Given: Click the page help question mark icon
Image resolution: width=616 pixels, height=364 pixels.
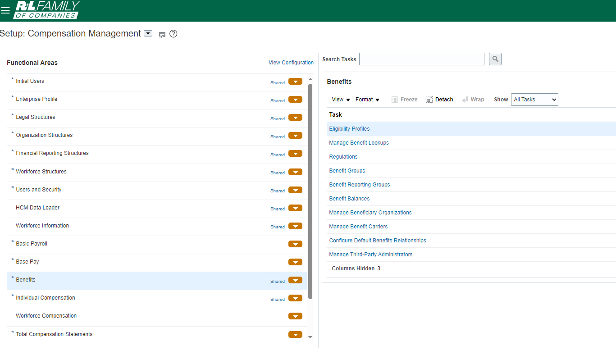Looking at the screenshot, I should [173, 34].
